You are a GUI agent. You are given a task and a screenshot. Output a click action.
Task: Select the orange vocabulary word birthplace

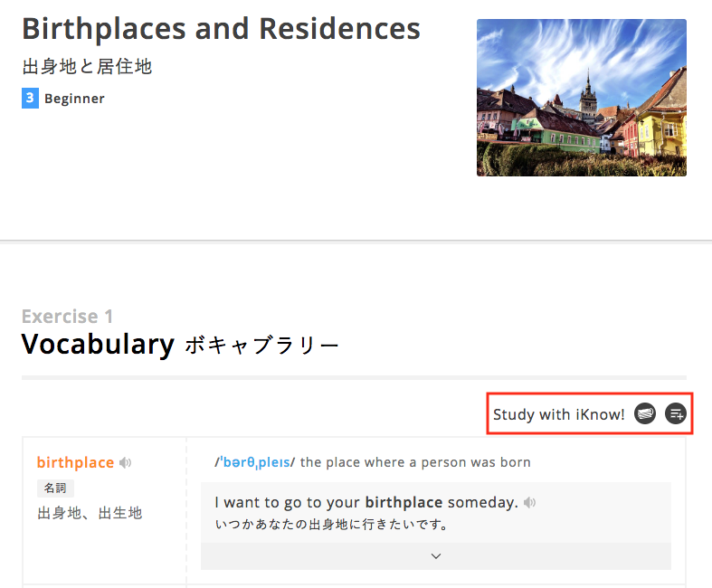tap(75, 462)
